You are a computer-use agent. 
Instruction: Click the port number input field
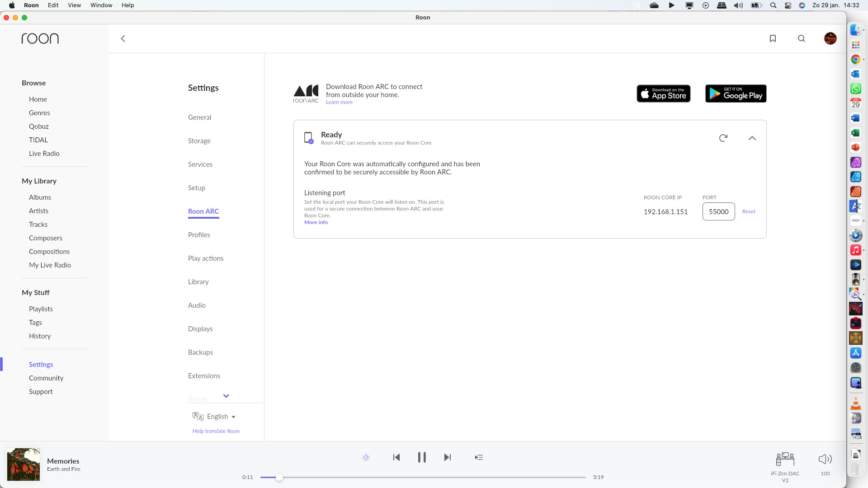(718, 211)
